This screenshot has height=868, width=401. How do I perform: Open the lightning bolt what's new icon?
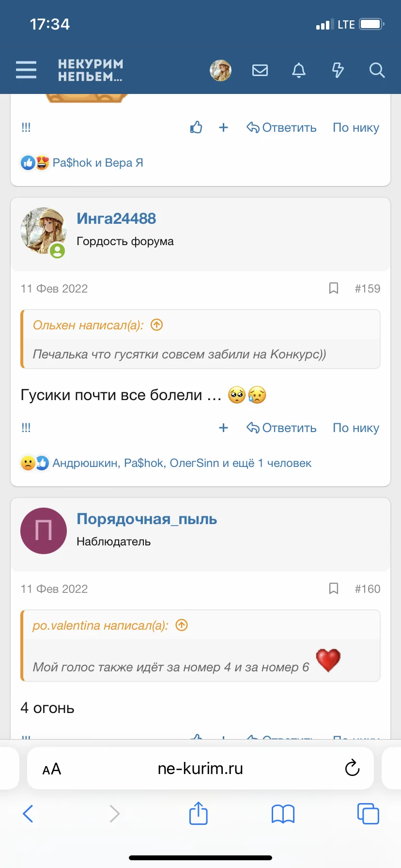point(338,70)
